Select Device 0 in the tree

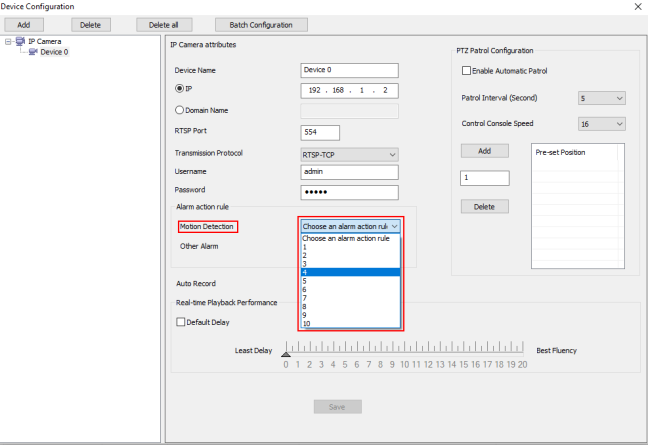54,52
